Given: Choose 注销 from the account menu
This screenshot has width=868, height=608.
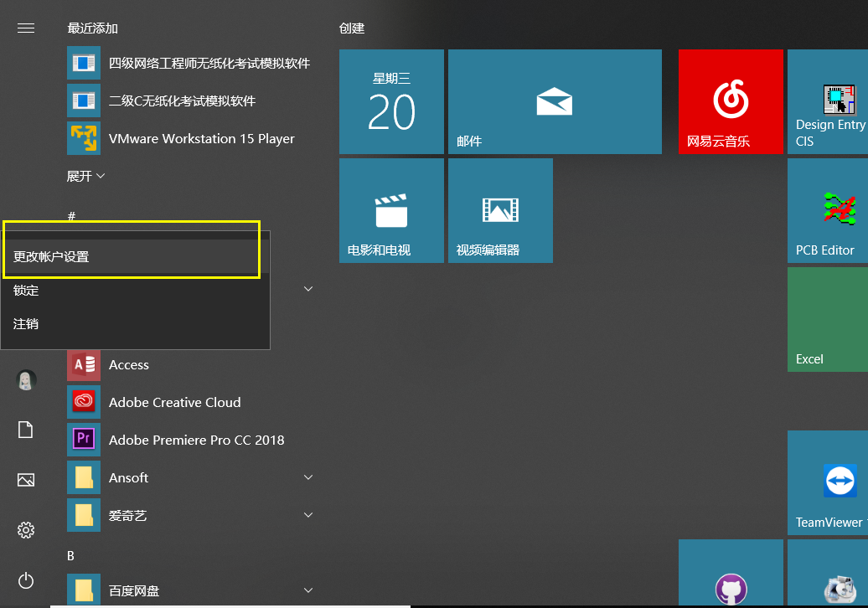Looking at the screenshot, I should tap(135, 324).
